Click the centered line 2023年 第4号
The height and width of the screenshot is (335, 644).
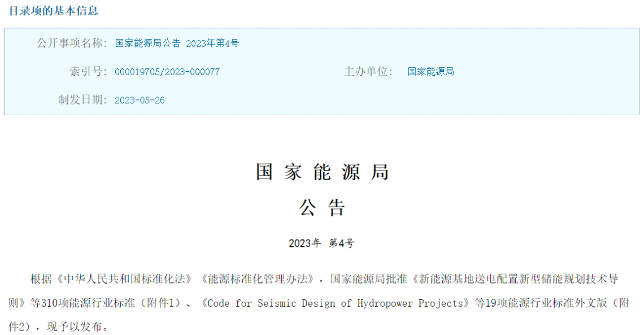click(x=321, y=243)
